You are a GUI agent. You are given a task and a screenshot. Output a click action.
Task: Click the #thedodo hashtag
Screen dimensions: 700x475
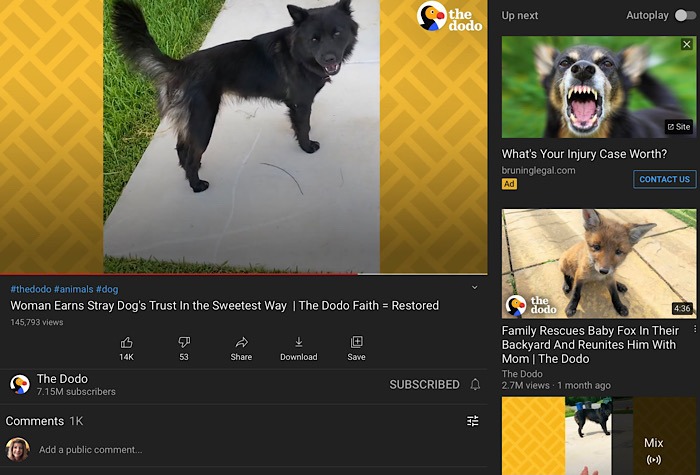pos(30,289)
